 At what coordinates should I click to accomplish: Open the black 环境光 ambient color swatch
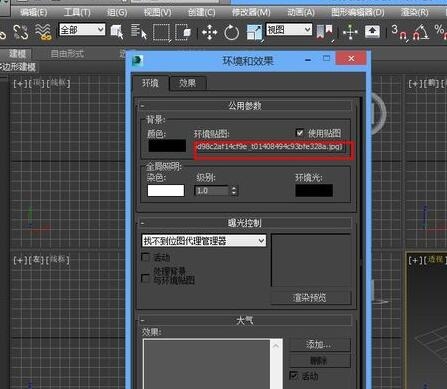314,190
